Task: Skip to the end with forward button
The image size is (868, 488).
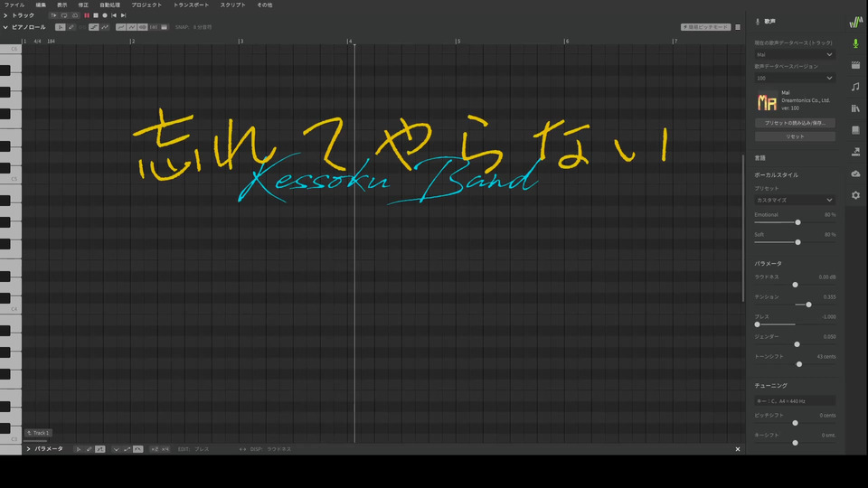Action: pyautogui.click(x=124, y=15)
